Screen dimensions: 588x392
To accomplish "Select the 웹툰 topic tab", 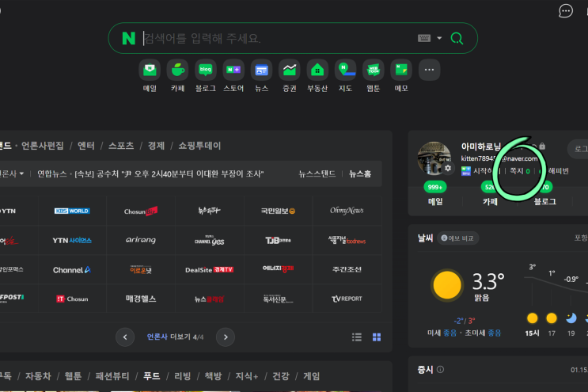I will [73, 376].
